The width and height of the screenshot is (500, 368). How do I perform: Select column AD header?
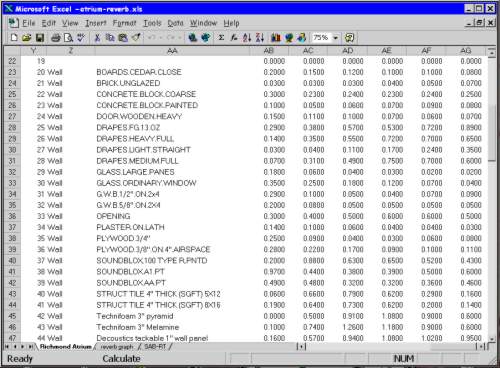[x=348, y=51]
